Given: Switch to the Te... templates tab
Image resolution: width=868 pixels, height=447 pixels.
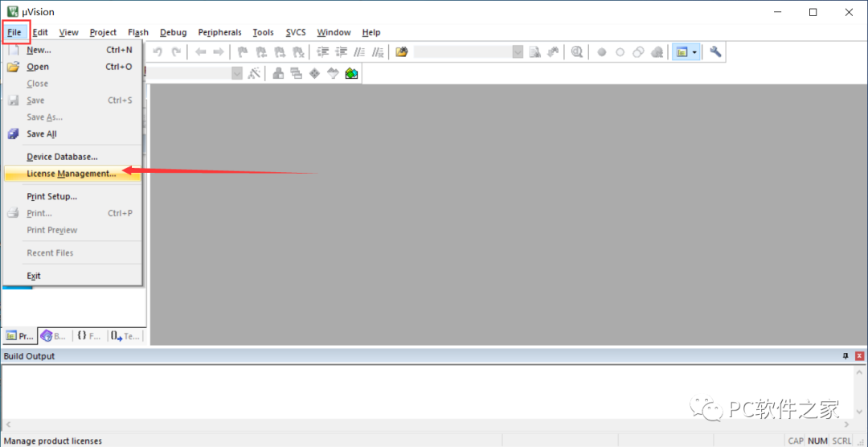Looking at the screenshot, I should pyautogui.click(x=124, y=336).
